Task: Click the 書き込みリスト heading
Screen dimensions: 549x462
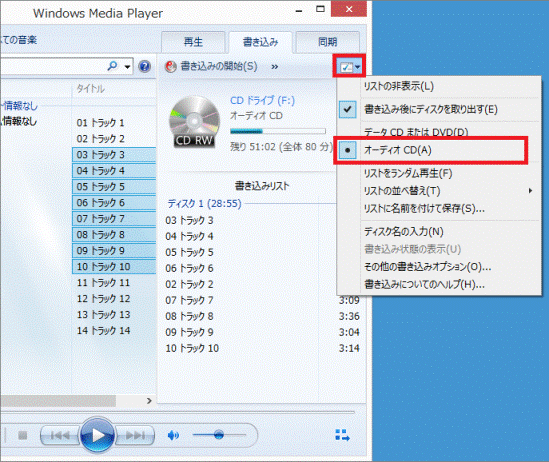Action: tap(262, 186)
